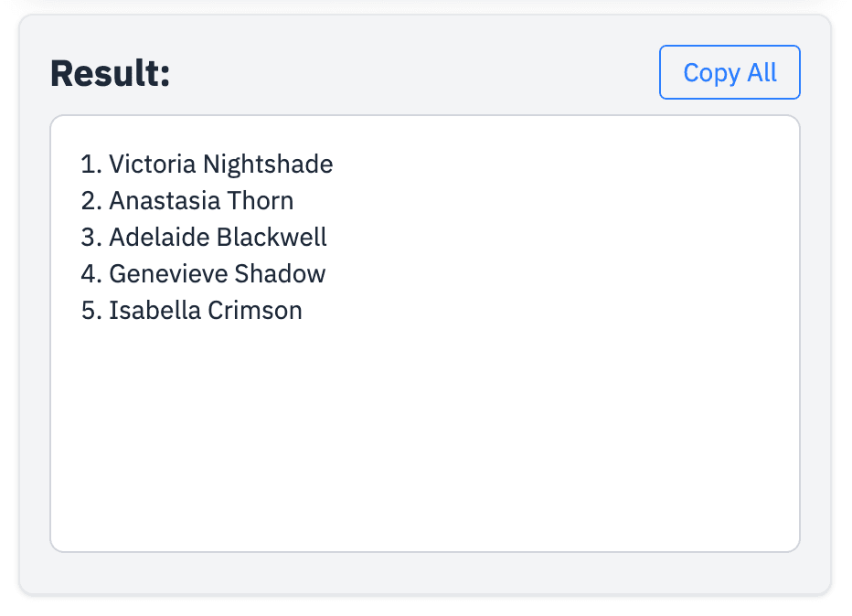Image resolution: width=852 pixels, height=616 pixels.
Task: Click the surname Thorn
Action: click(261, 200)
